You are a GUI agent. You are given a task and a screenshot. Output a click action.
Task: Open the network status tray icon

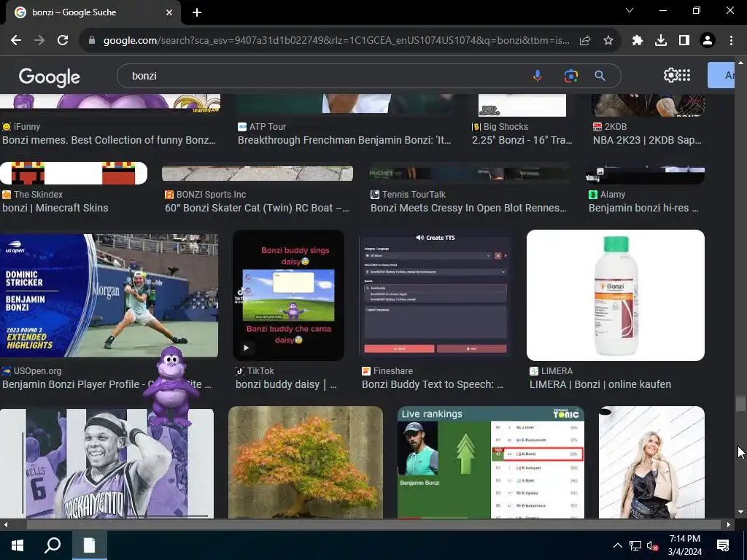click(x=635, y=545)
